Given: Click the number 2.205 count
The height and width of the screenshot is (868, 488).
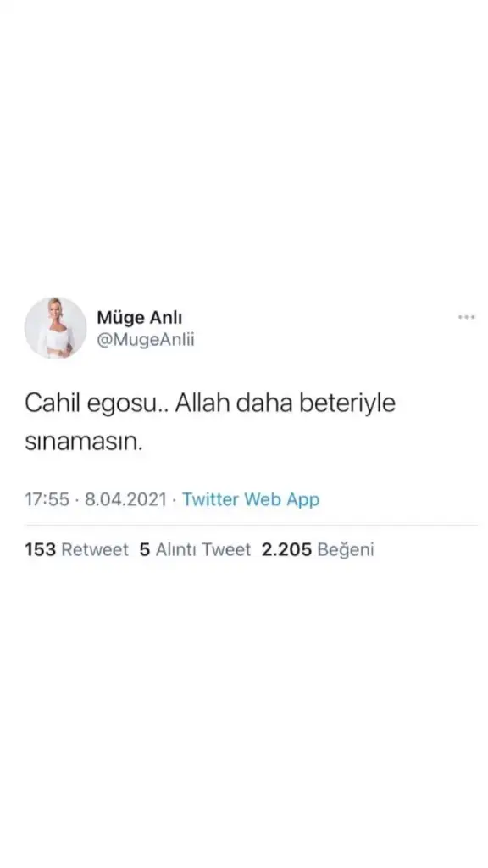Looking at the screenshot, I should (286, 549).
